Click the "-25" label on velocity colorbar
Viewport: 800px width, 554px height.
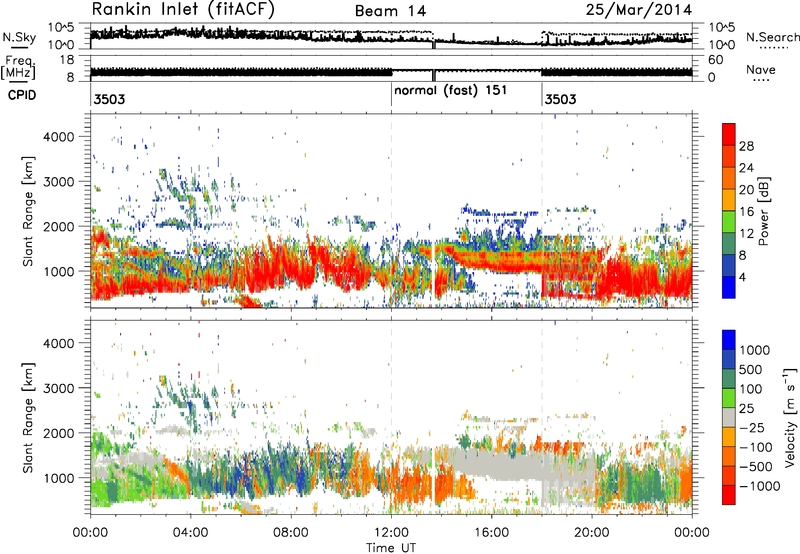coord(751,427)
